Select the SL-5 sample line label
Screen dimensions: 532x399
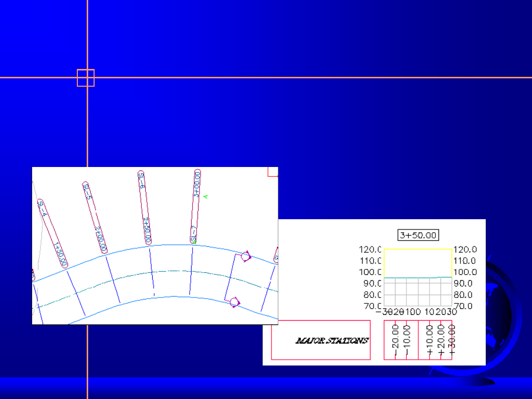coord(87,192)
